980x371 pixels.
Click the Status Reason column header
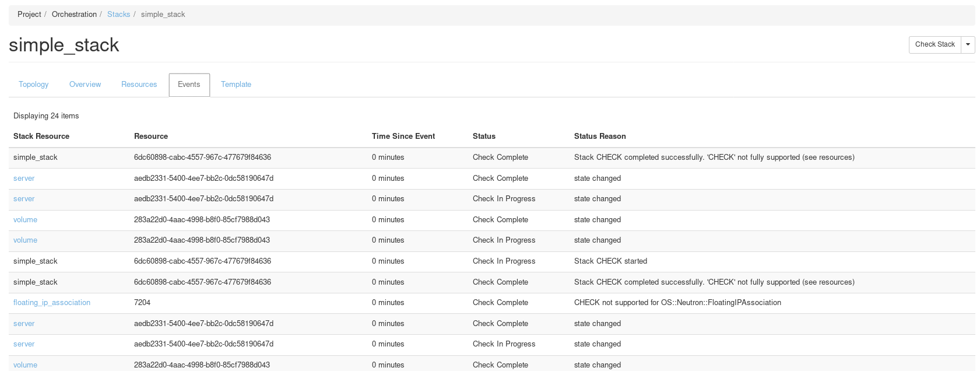pyautogui.click(x=600, y=136)
